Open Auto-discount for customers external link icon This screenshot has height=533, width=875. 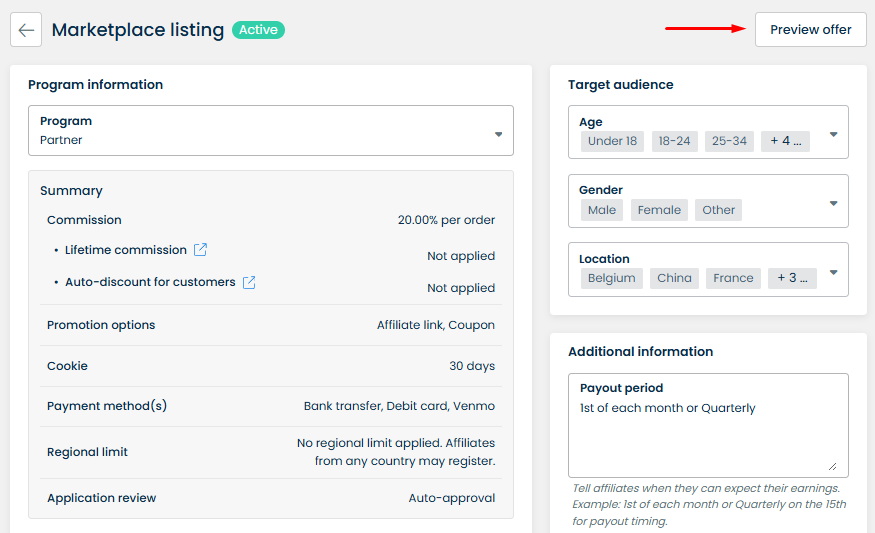[249, 282]
